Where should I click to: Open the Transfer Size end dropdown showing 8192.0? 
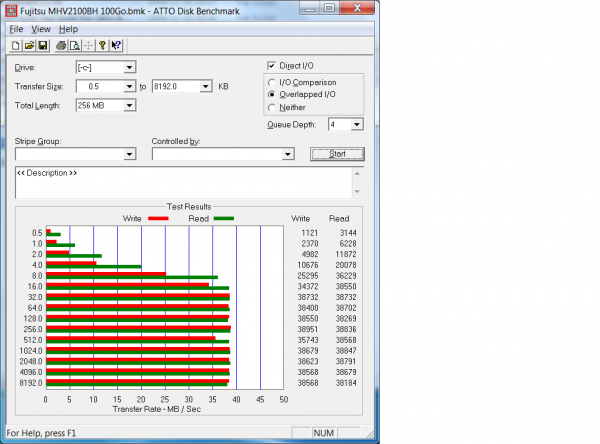205,87
